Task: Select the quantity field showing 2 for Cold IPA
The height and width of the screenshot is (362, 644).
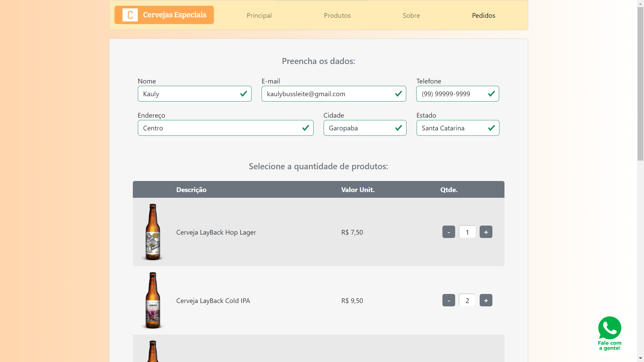Action: (467, 300)
